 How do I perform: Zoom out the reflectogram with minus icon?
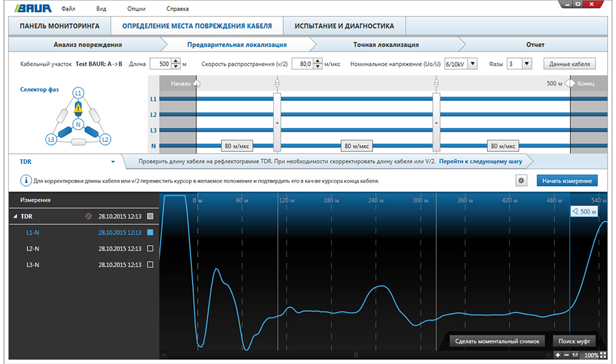(x=566, y=355)
